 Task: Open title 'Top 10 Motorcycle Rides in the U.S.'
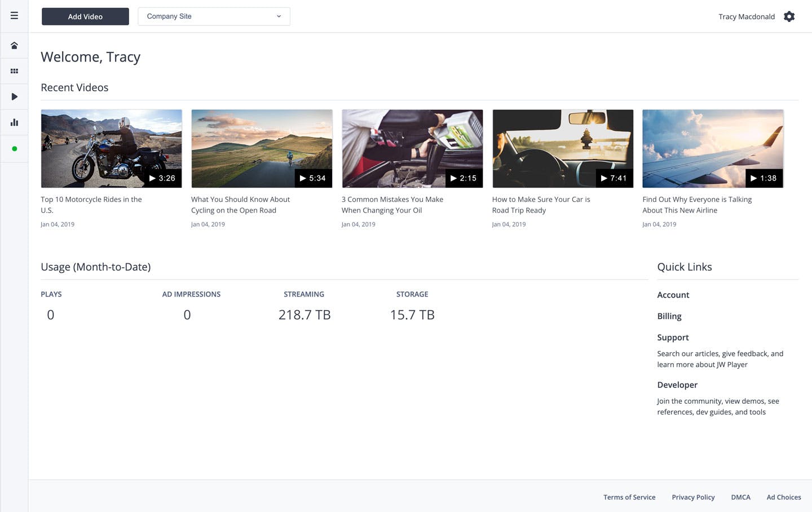[91, 205]
